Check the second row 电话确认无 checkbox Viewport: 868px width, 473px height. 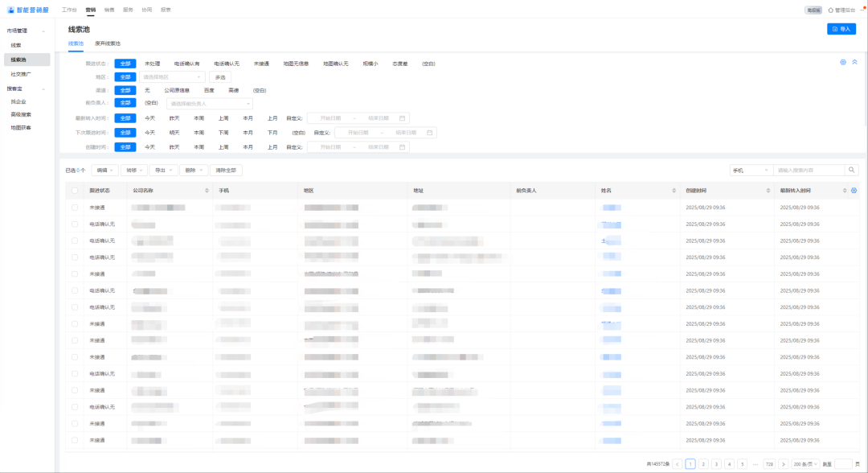[75, 224]
